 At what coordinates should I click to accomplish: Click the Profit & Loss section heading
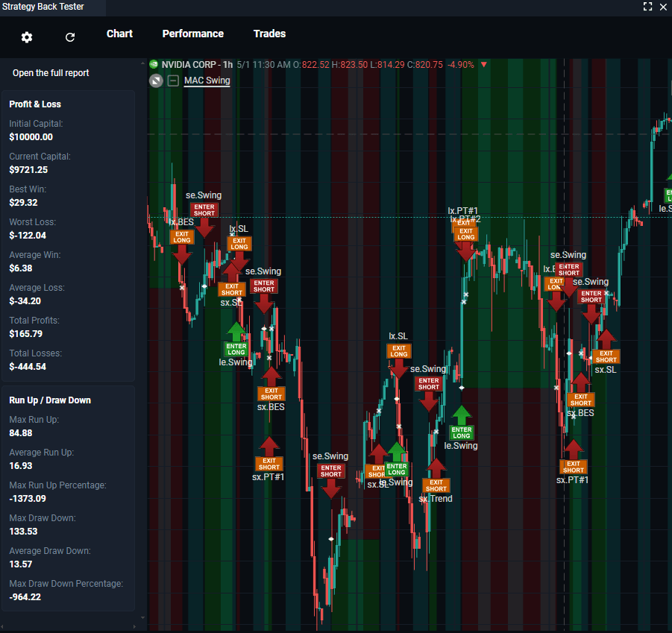(35, 104)
